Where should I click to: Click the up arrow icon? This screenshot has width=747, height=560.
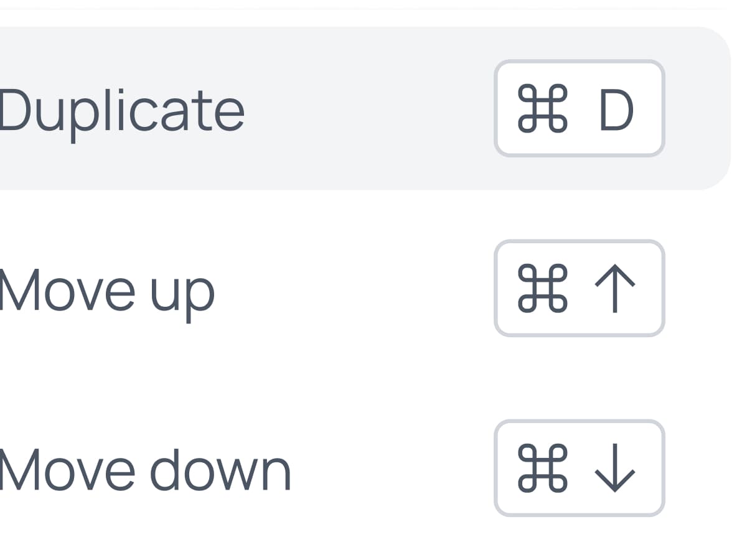[x=615, y=289]
